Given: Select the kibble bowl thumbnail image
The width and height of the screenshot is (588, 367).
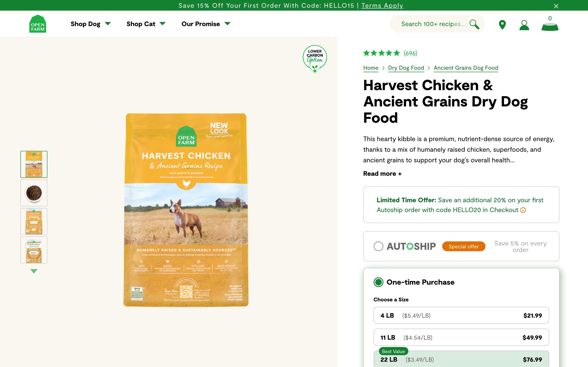Looking at the screenshot, I should (34, 193).
